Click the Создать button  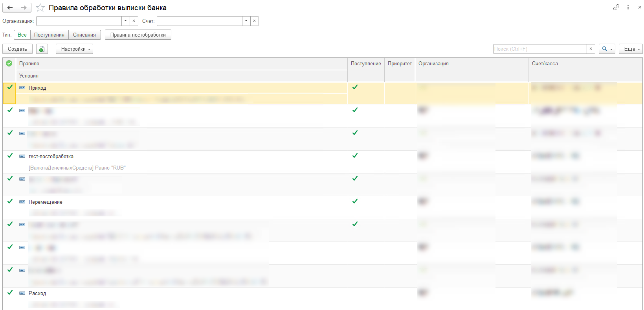[17, 49]
